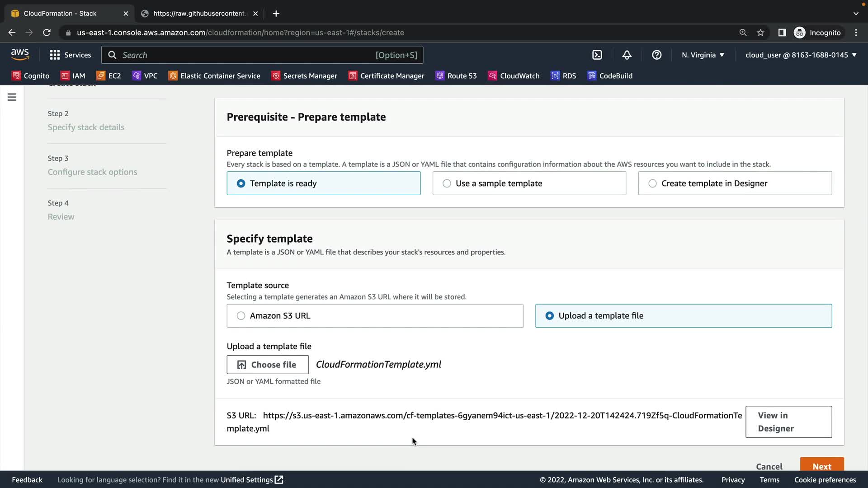
Task: Expand the cloud_user account dropdown
Action: click(x=801, y=55)
